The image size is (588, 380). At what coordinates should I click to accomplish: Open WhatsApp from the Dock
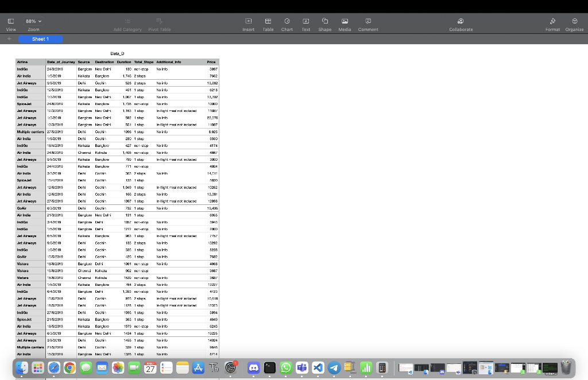pyautogui.click(x=285, y=367)
